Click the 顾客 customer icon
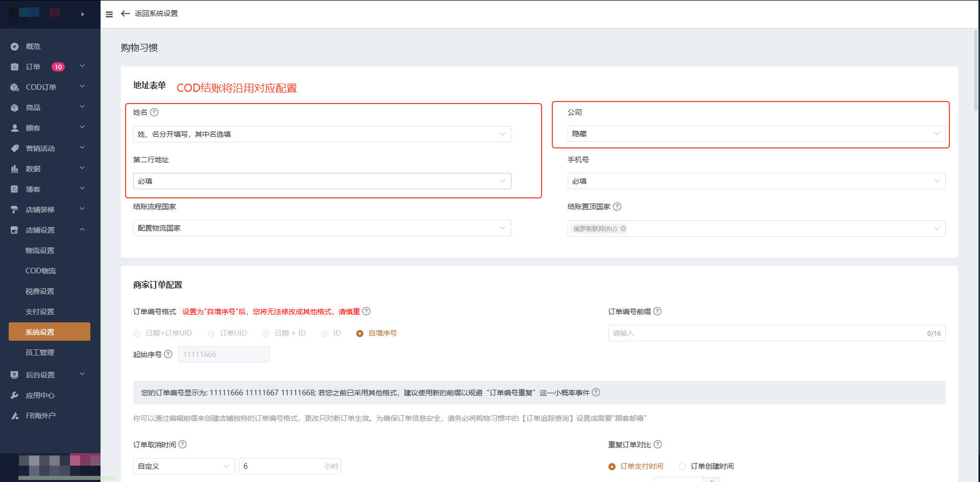The height and width of the screenshot is (482, 980). tap(15, 128)
